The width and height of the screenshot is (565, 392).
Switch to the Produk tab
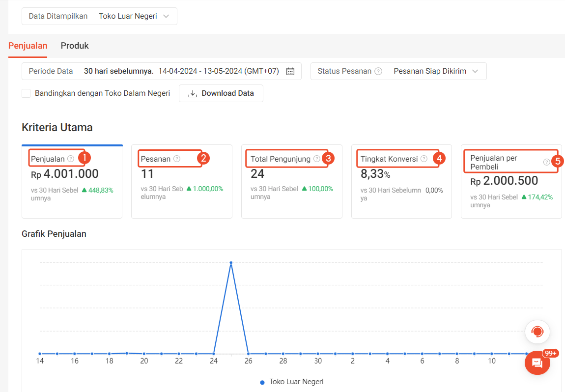pyautogui.click(x=74, y=45)
